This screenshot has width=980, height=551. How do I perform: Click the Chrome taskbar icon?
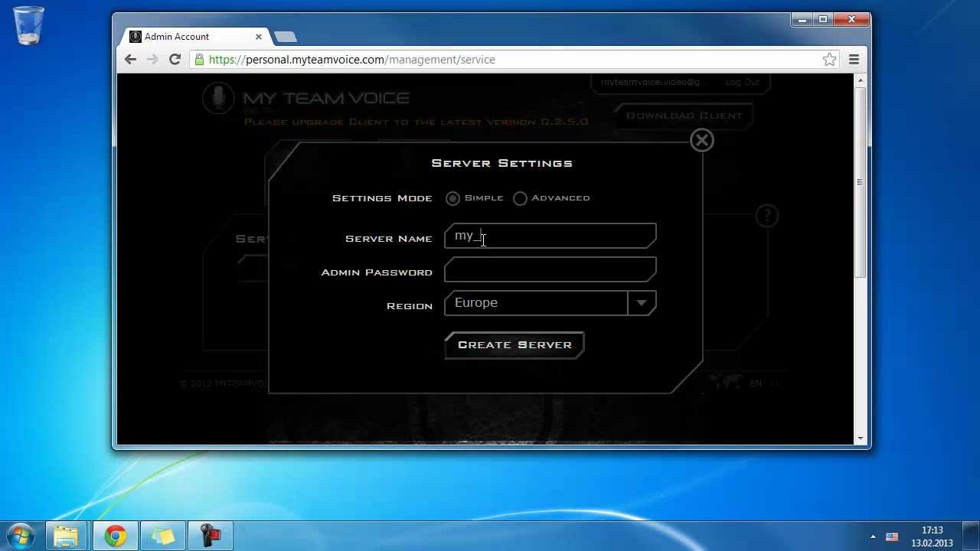click(x=116, y=536)
